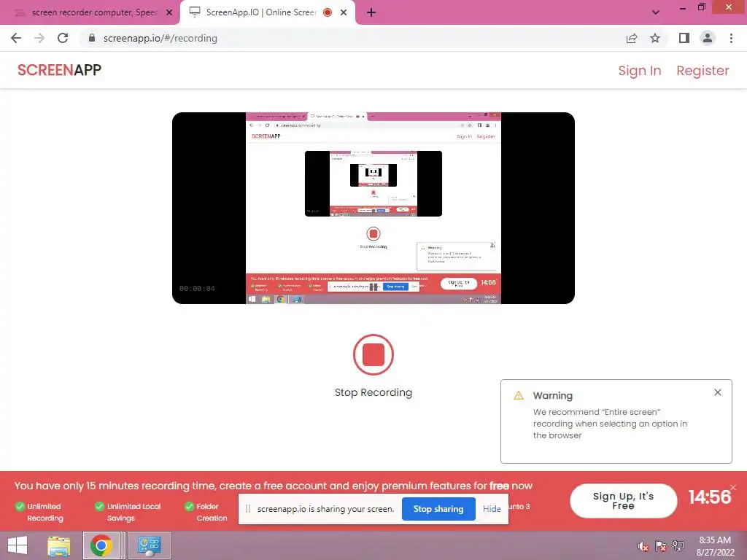
Task: Click the recording indicator on tab
Action: (x=328, y=12)
